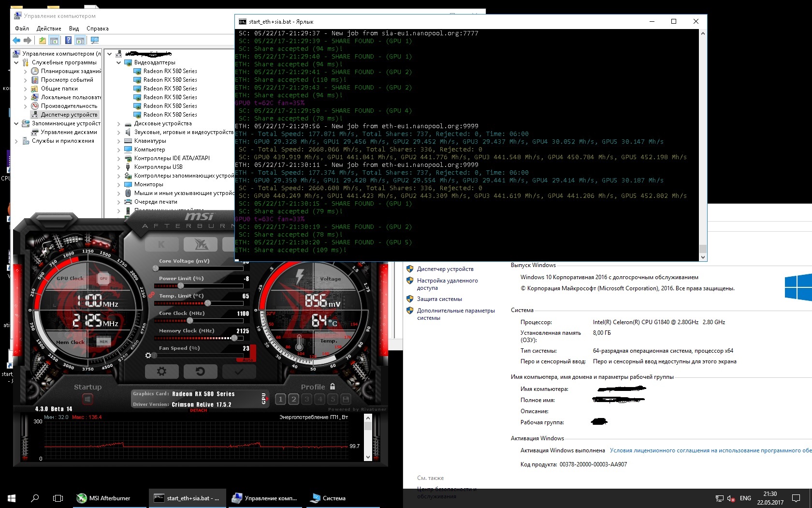
Task: Expand Клавиатуры device category
Action: click(118, 141)
